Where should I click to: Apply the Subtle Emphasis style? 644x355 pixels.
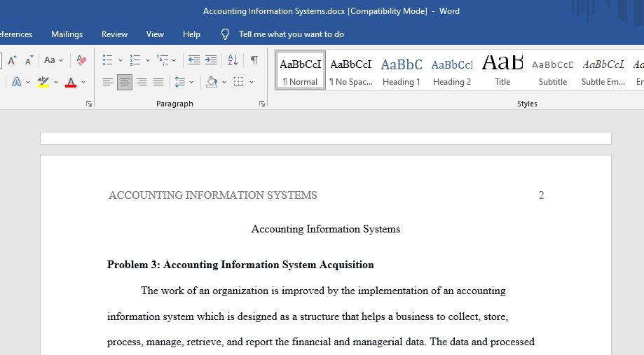coord(603,70)
